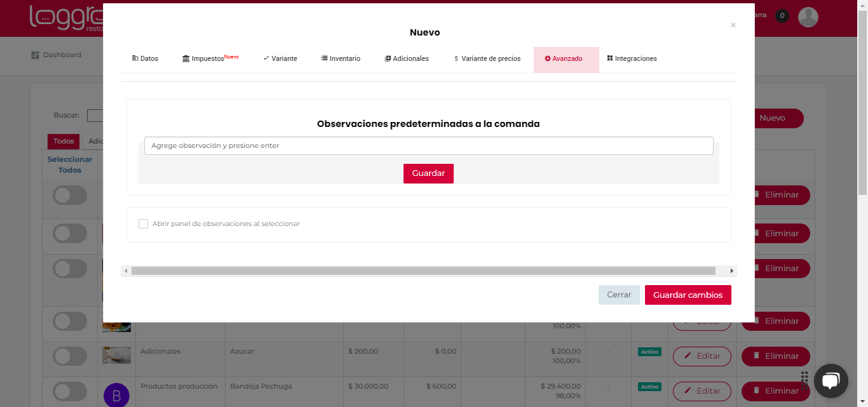Click the Azucar product thumbnail image
Viewport: 868px width, 407px height.
(117, 355)
